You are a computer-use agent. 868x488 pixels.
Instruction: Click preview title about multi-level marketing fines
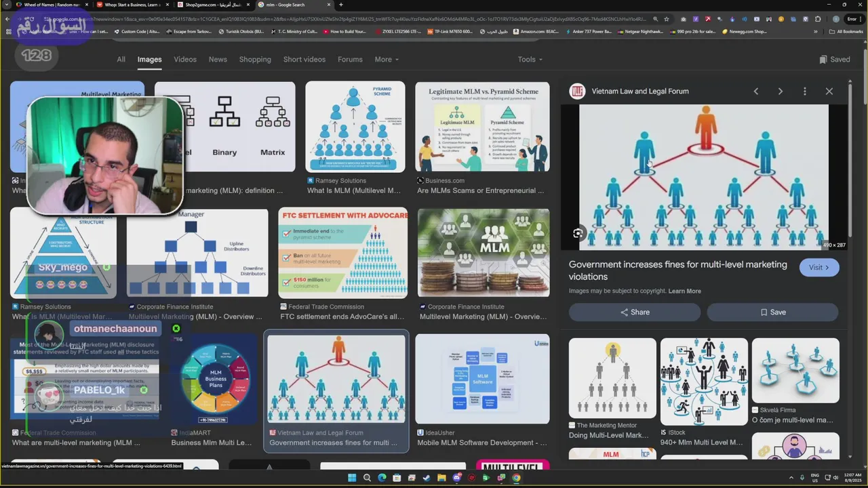[677, 270]
